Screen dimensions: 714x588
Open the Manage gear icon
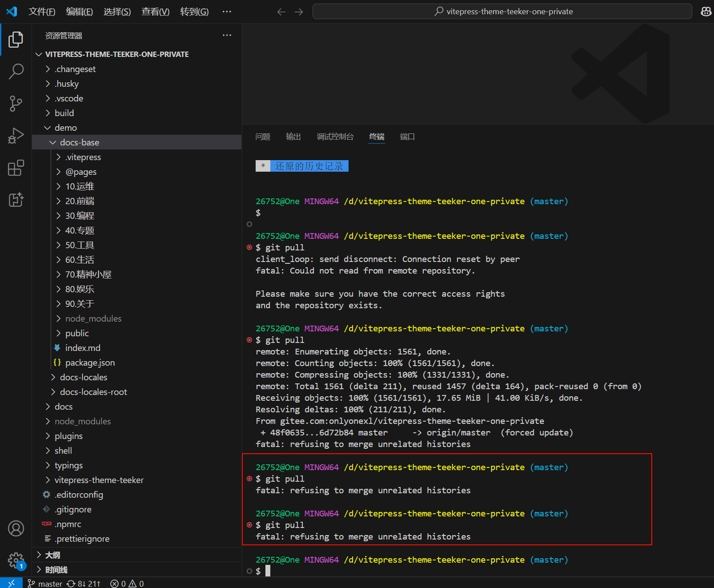pyautogui.click(x=16, y=560)
